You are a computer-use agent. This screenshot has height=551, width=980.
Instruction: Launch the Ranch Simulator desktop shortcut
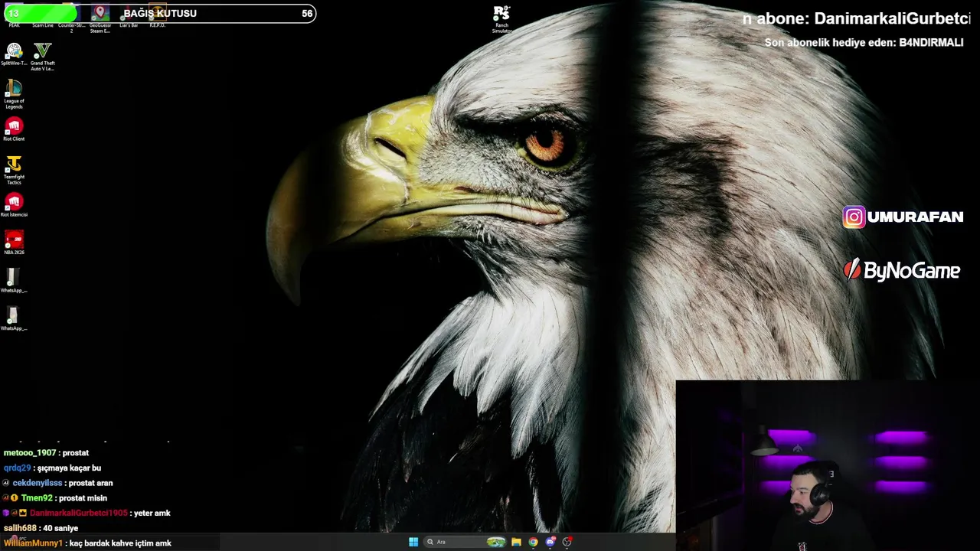[501, 19]
